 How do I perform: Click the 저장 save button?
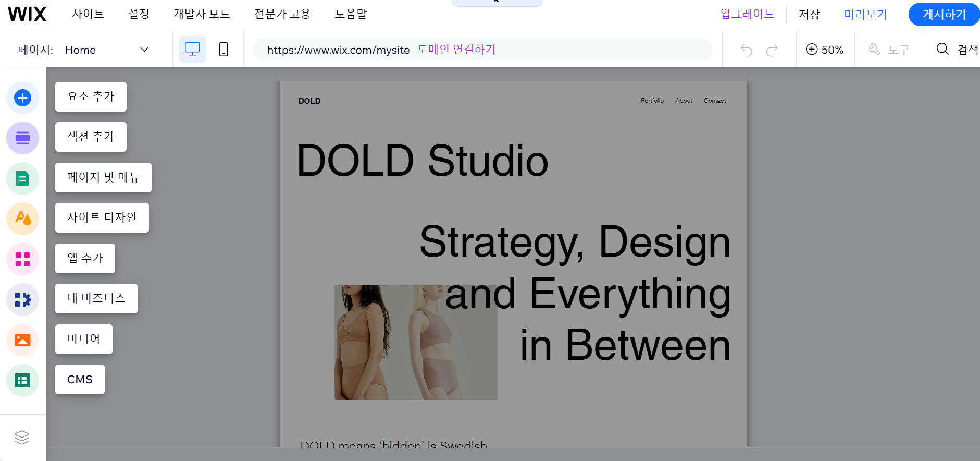point(809,14)
